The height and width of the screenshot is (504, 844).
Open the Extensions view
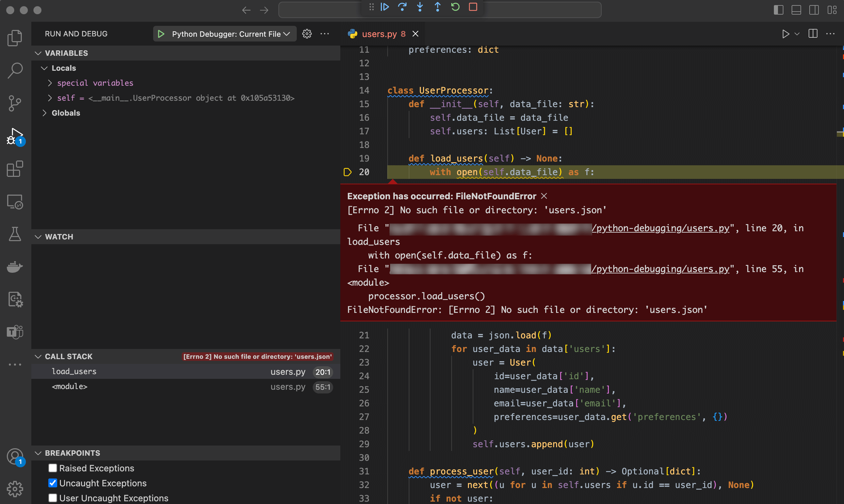click(x=15, y=169)
